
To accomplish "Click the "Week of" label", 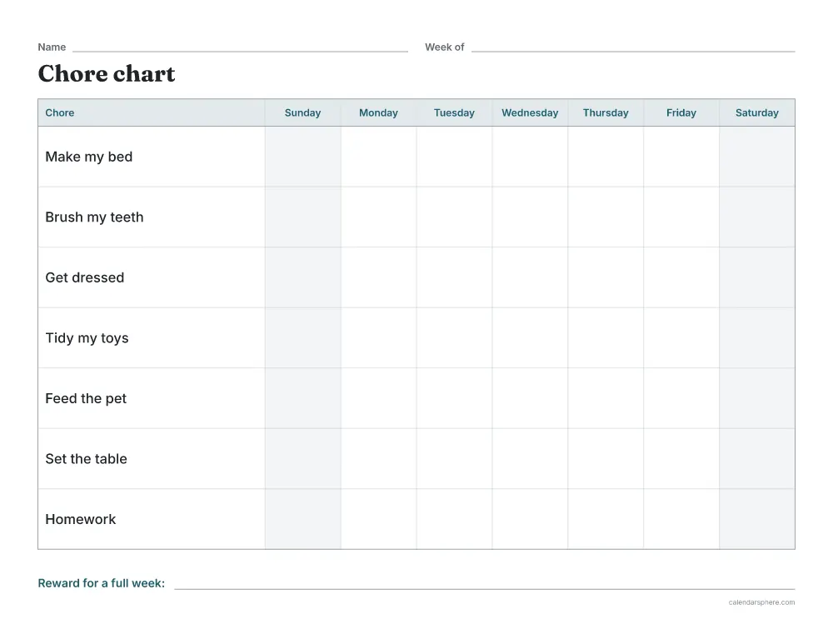I will click(x=445, y=47).
